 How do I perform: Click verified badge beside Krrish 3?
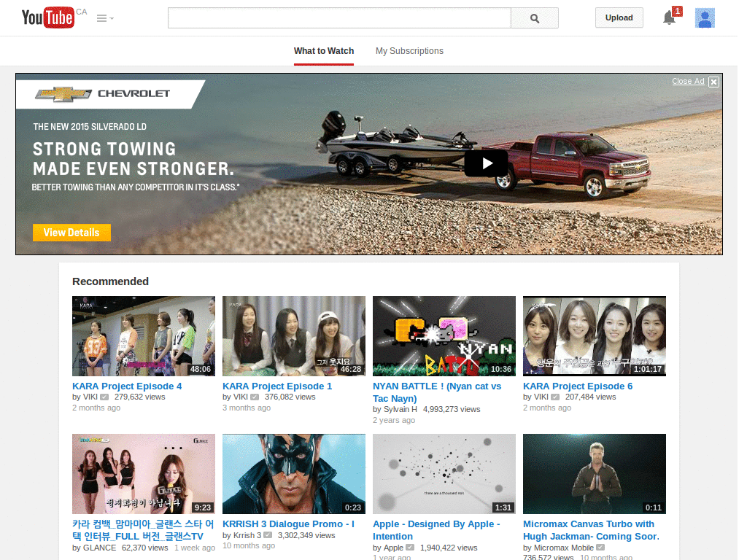coord(268,535)
